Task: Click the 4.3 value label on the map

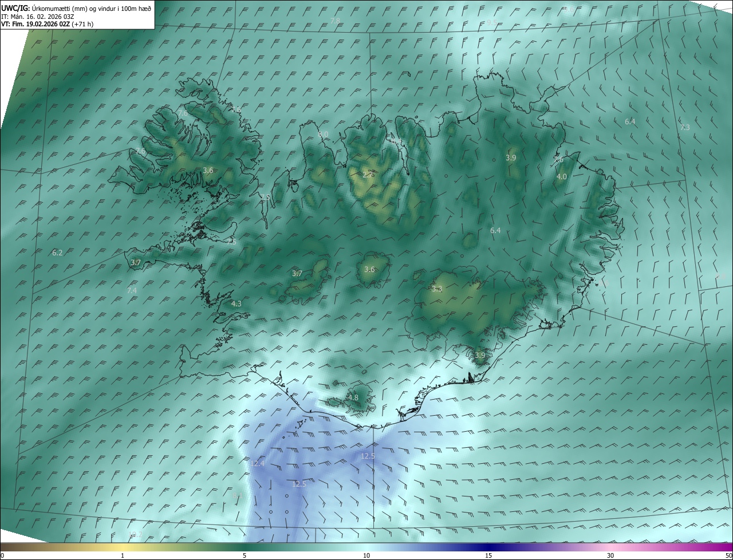Action: (x=236, y=304)
